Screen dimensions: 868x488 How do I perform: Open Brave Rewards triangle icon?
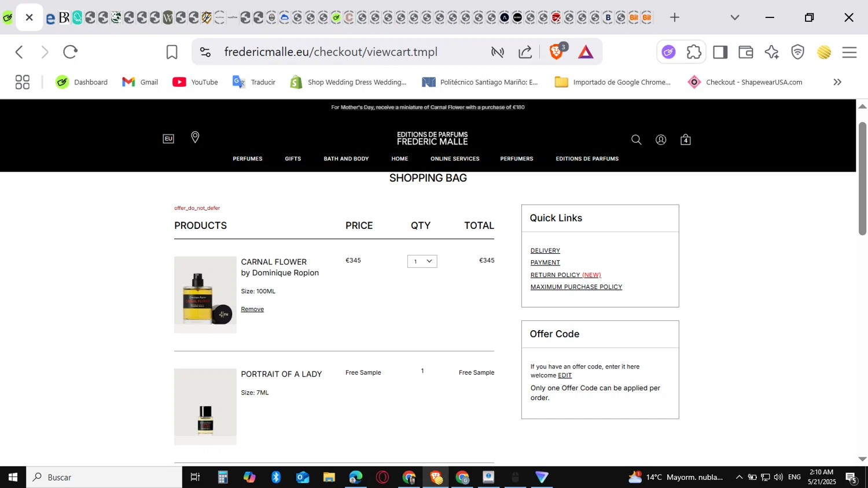point(586,52)
